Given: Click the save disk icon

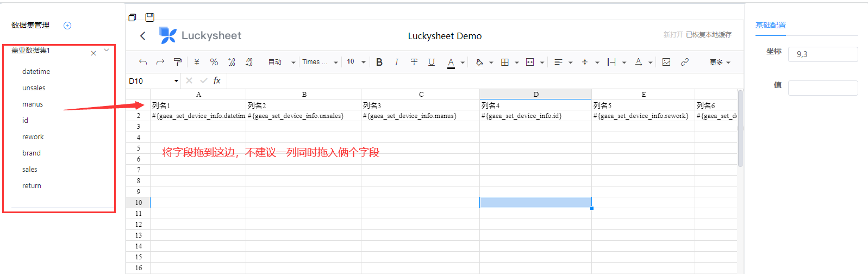Looking at the screenshot, I should coord(150,17).
